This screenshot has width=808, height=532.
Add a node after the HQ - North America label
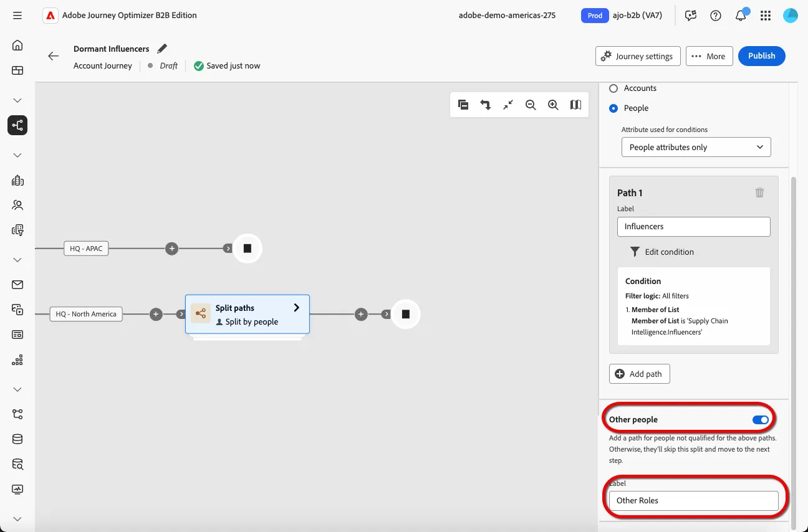[156, 315]
